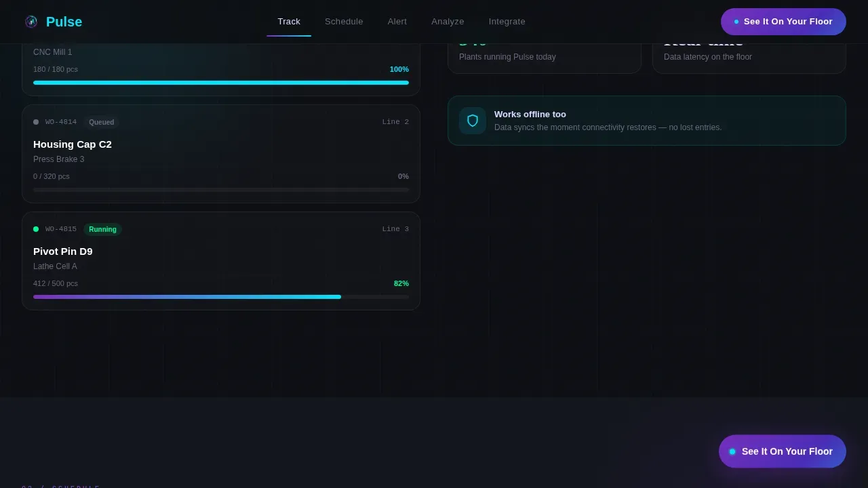The width and height of the screenshot is (868, 488).
Task: Click gray status dot on WO-4814
Action: [36, 122]
